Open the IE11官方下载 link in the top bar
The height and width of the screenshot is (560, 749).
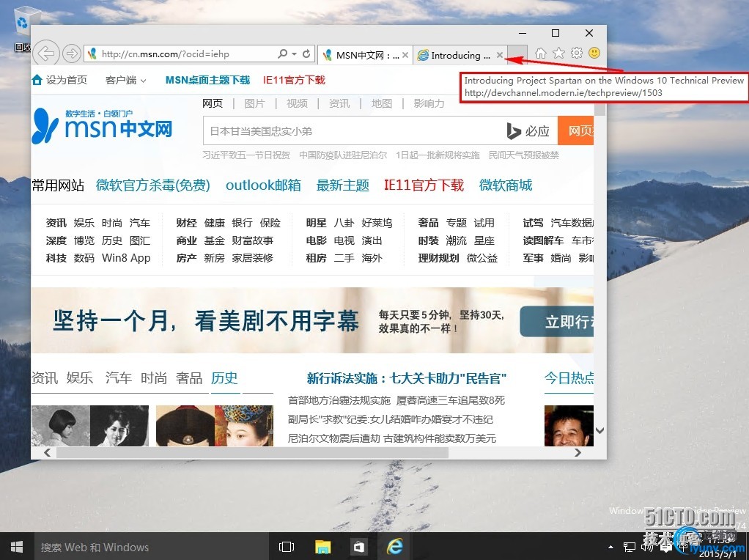coord(294,81)
